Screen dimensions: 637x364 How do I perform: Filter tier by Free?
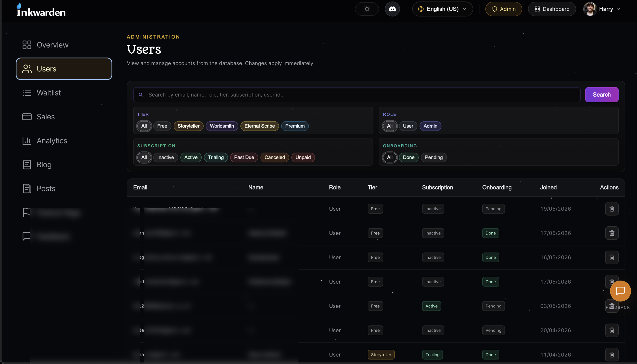pyautogui.click(x=162, y=126)
